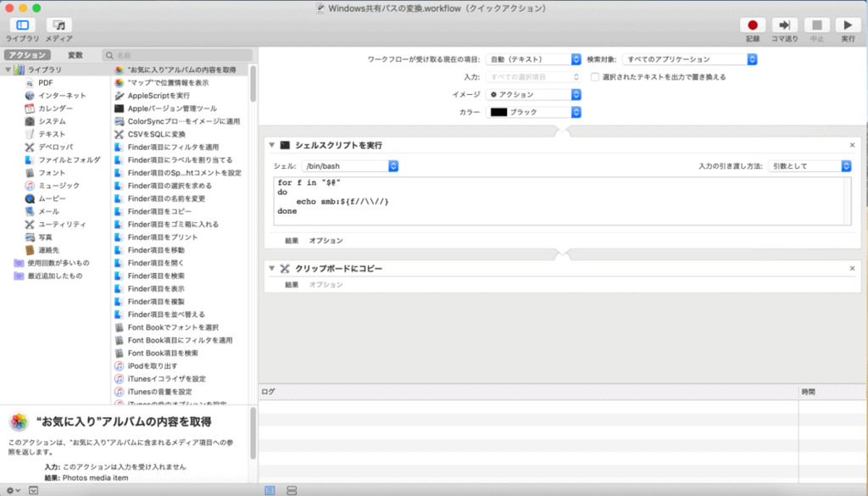Open the シェル /bin/bash dropdown

pos(350,166)
